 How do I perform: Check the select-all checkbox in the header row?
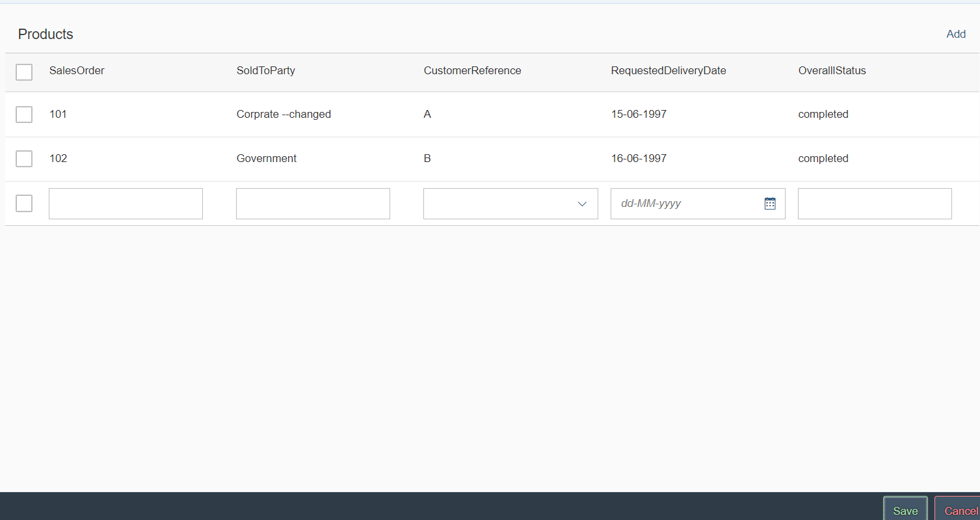tap(24, 72)
